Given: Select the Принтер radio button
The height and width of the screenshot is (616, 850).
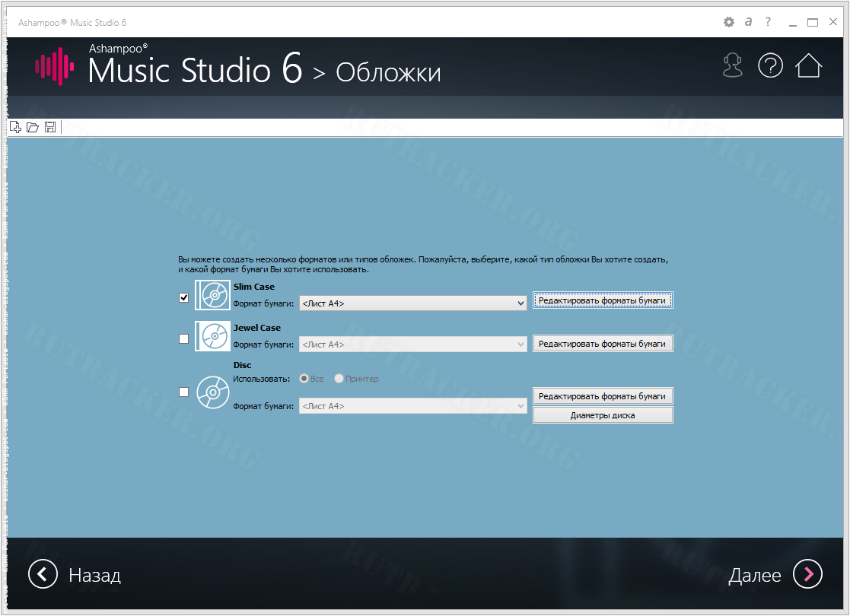Looking at the screenshot, I should [x=339, y=379].
